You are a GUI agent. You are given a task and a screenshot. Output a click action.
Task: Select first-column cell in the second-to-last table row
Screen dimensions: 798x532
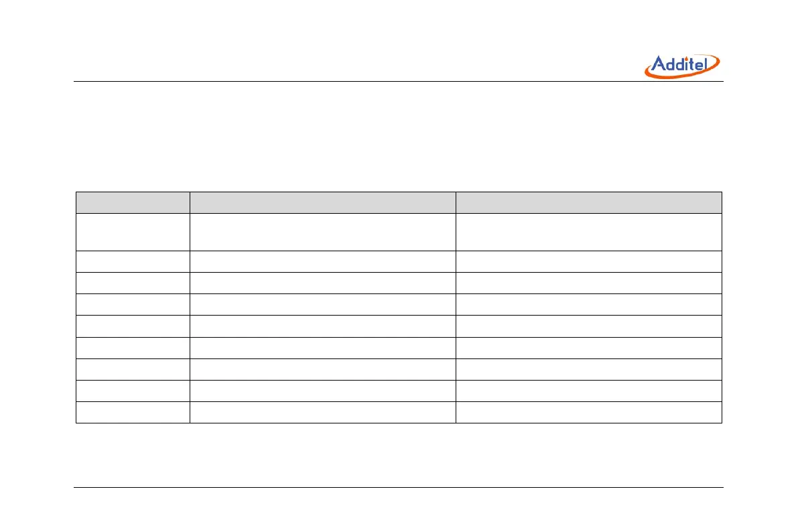[132, 391]
